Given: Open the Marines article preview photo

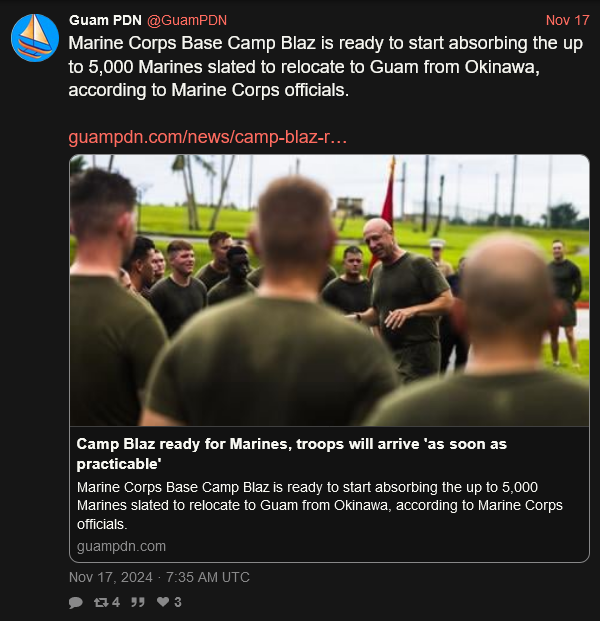Looking at the screenshot, I should pos(330,290).
